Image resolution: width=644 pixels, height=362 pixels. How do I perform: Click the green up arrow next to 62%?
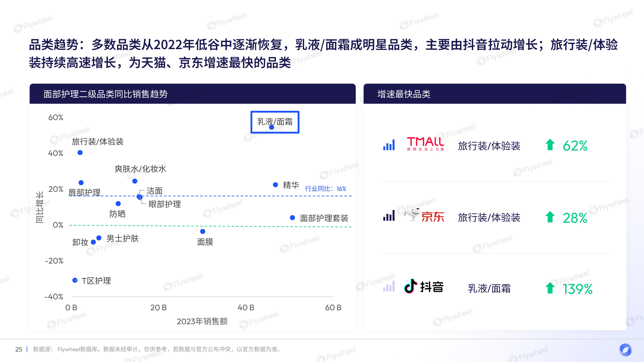pyautogui.click(x=550, y=145)
